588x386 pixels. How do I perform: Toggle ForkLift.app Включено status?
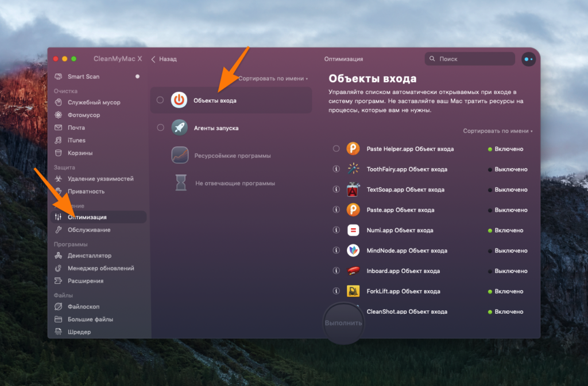click(505, 291)
